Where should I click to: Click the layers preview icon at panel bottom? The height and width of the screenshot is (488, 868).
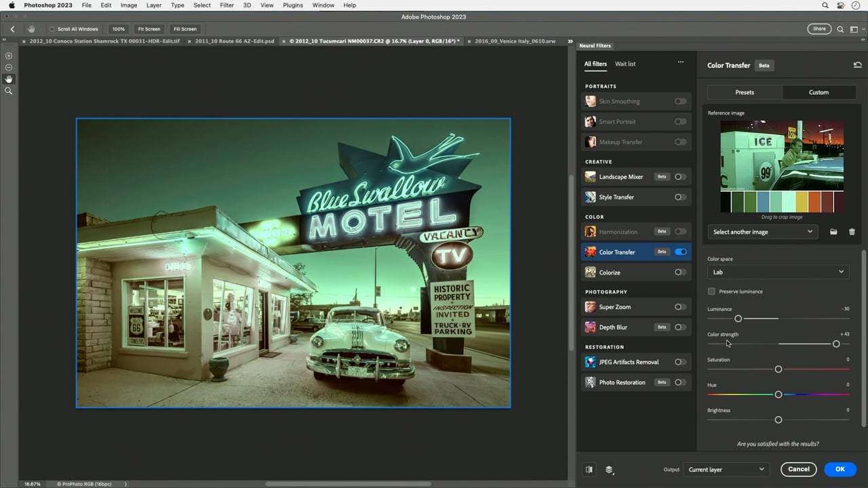(x=609, y=469)
